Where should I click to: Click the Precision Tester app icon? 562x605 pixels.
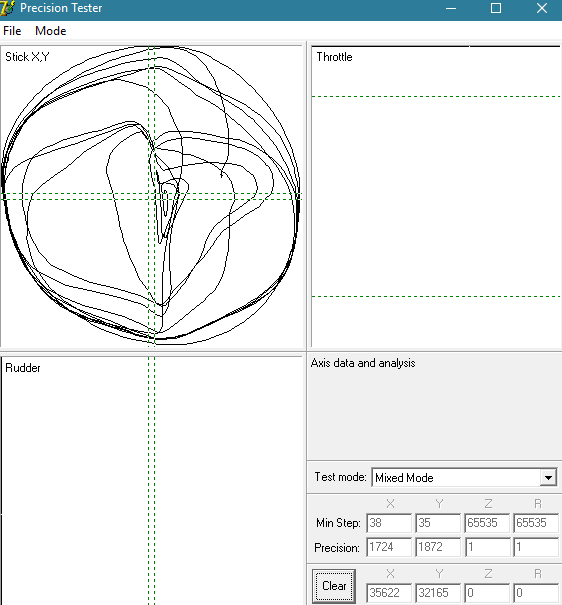pos(7,8)
